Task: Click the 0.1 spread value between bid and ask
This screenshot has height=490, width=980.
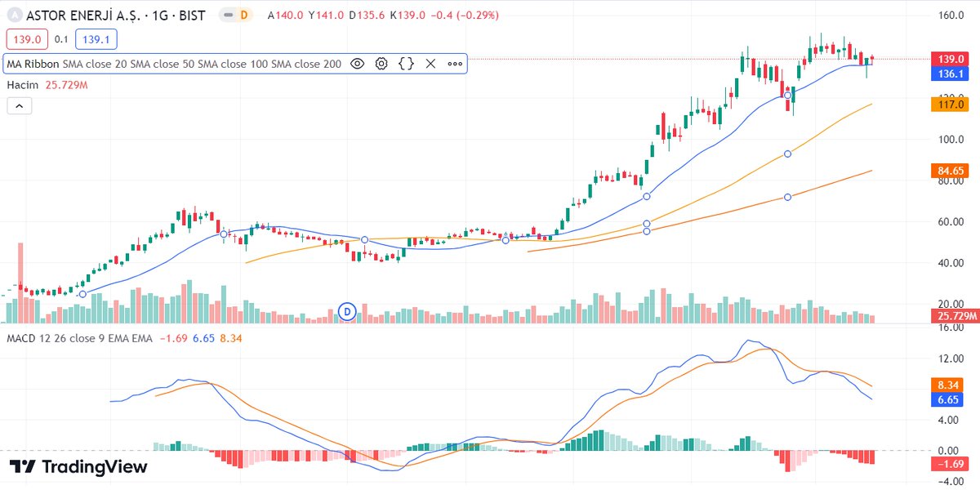Action: [x=60, y=38]
